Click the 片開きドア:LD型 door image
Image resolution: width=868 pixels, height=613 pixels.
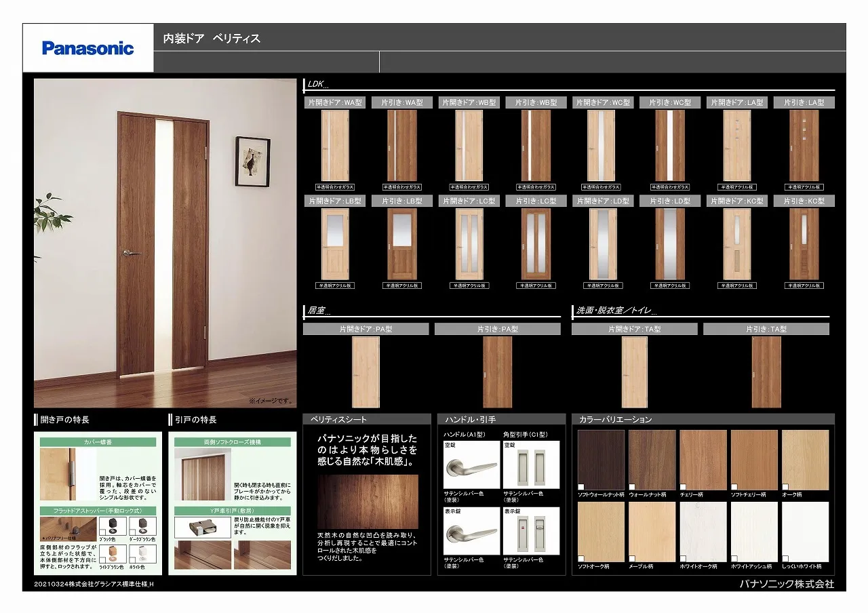click(x=601, y=244)
